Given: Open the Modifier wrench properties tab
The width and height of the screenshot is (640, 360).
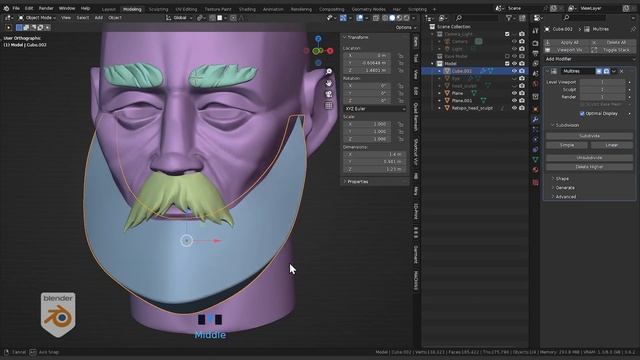Looking at the screenshot, I should [x=536, y=120].
